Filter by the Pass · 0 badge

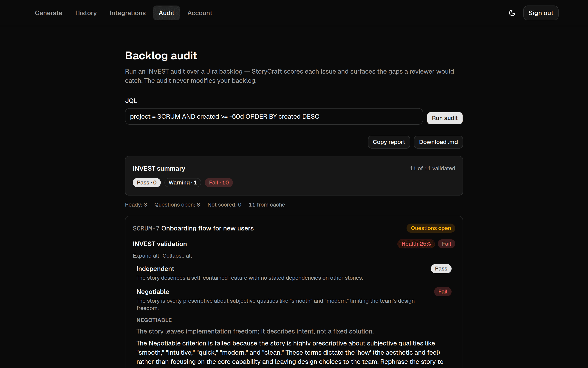coord(147,183)
